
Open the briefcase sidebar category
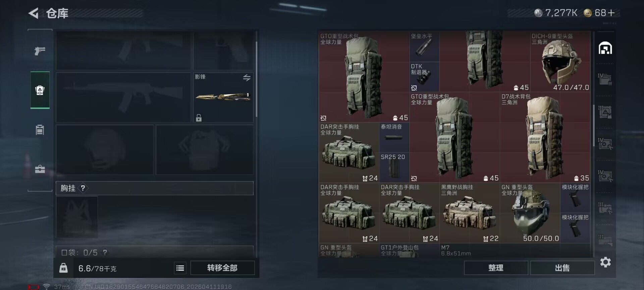[40, 169]
